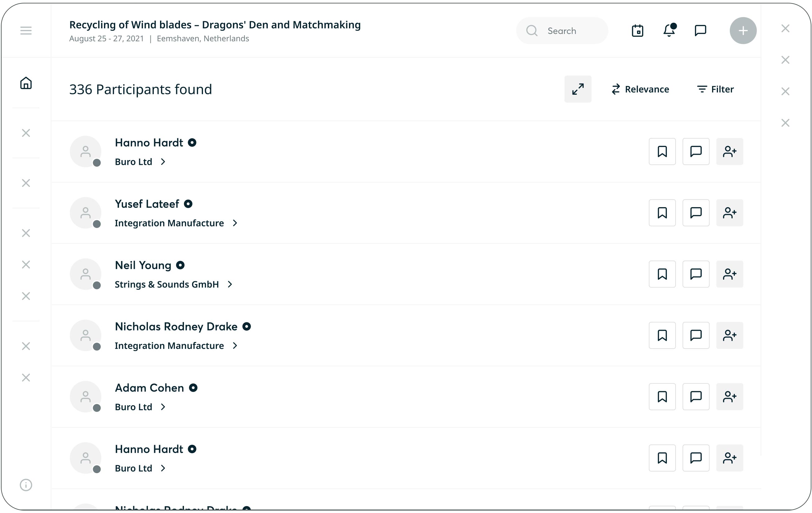The image size is (812, 513).
Task: Add Adam Cohen as a contact
Action: 729,397
